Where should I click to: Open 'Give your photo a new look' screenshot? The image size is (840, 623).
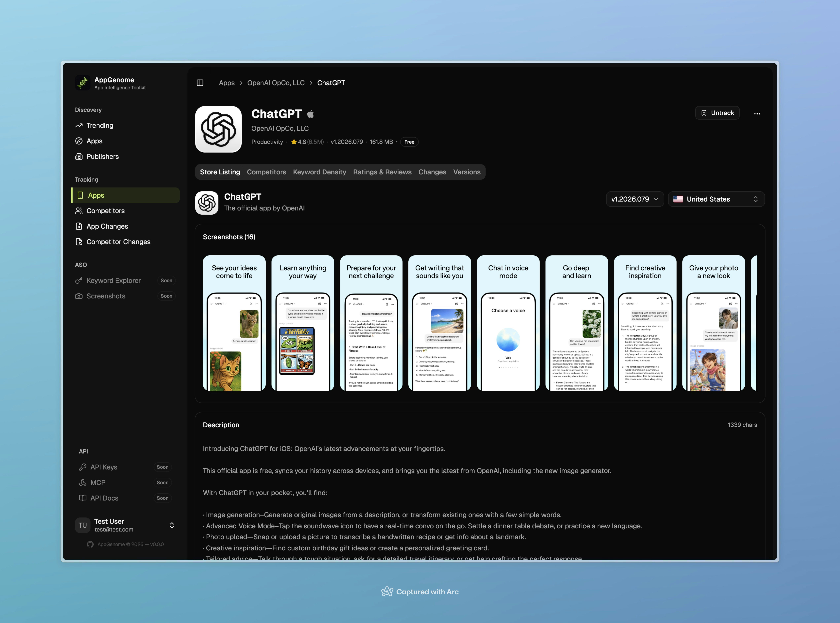pos(714,323)
